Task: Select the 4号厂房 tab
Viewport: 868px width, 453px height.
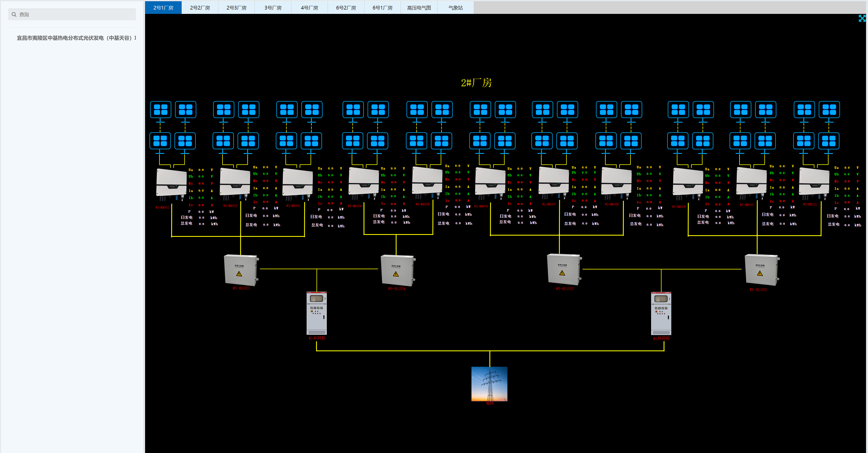Action: pos(309,8)
